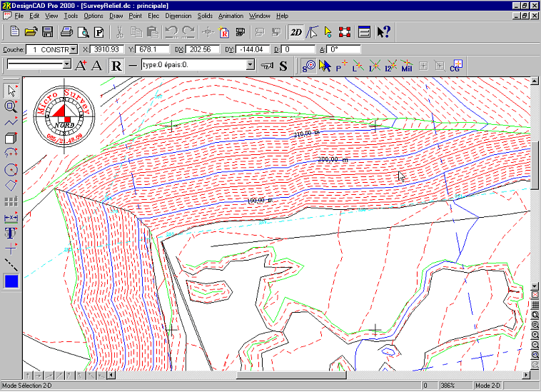Open the Draw menu

tap(116, 15)
